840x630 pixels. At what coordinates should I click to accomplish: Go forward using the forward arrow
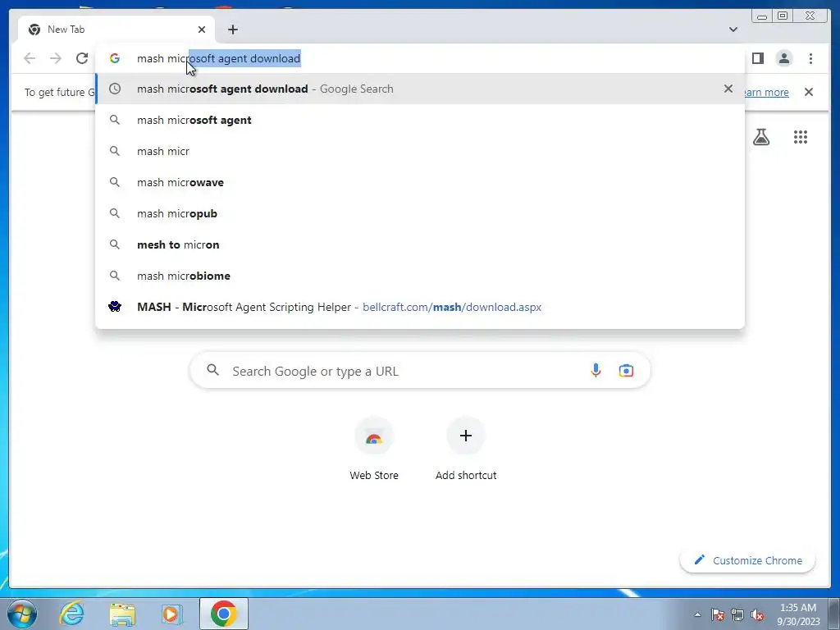(x=56, y=58)
